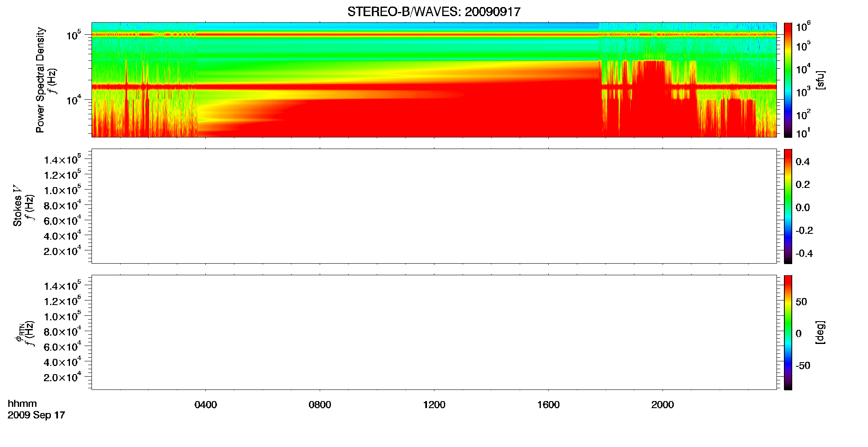The width and height of the screenshot is (868, 447).
Task: Click the empty Stokes V plot panel
Action: click(x=434, y=206)
